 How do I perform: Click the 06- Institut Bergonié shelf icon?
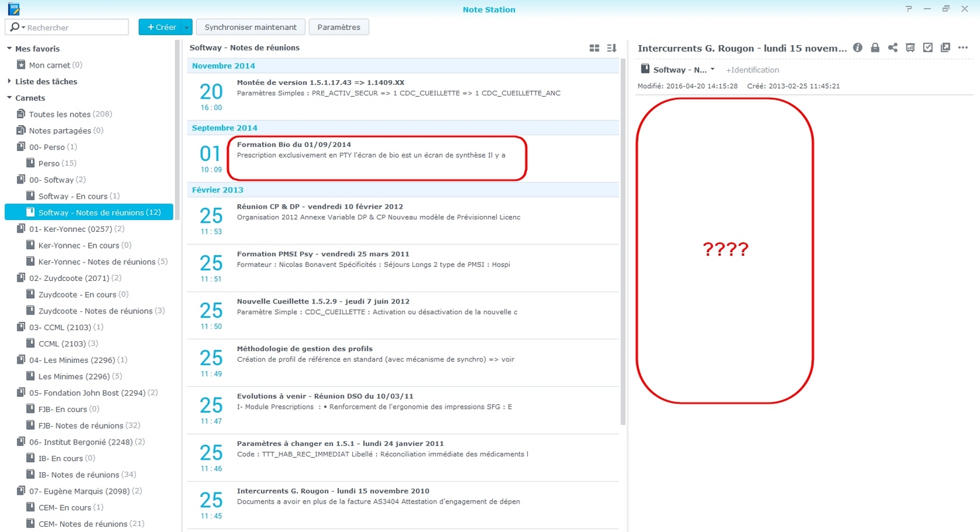(21, 442)
